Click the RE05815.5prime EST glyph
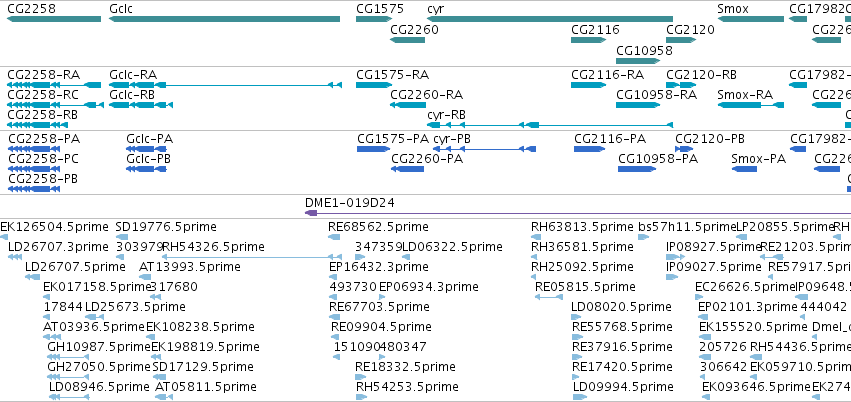851x402 pixels. pos(549,297)
